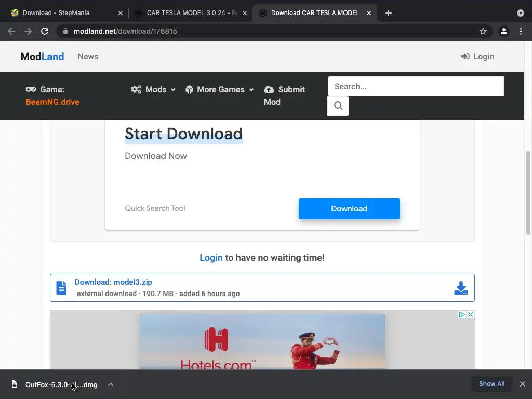This screenshot has height=399, width=532.
Task: Reload the current page
Action: point(45,31)
